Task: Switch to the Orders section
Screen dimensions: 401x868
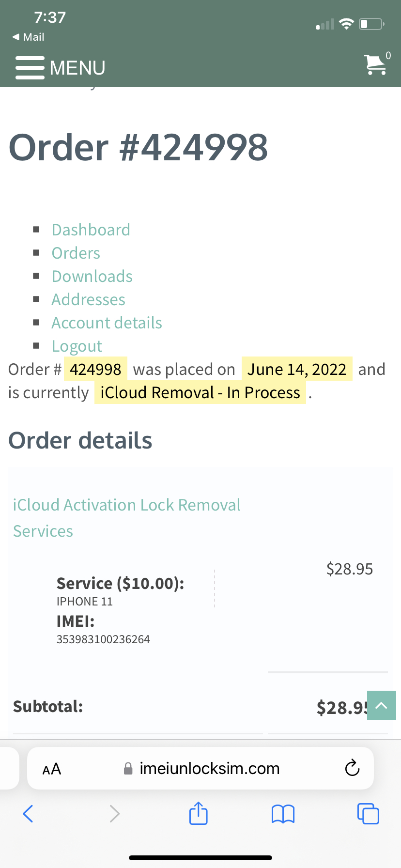Action: [x=76, y=253]
